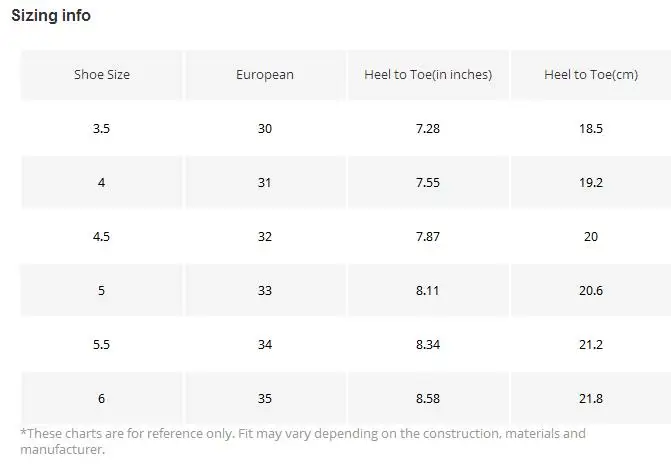
Task: Click European size 35 cell
Action: [265, 398]
